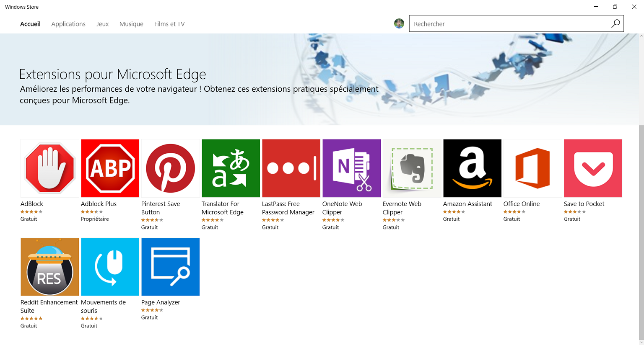Click the Amazon Assistant title link

[x=467, y=204]
